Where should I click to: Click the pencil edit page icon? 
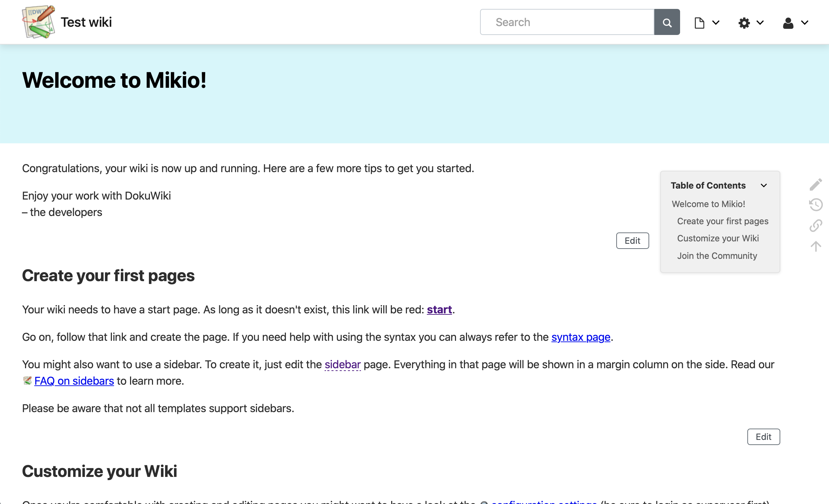(x=816, y=184)
